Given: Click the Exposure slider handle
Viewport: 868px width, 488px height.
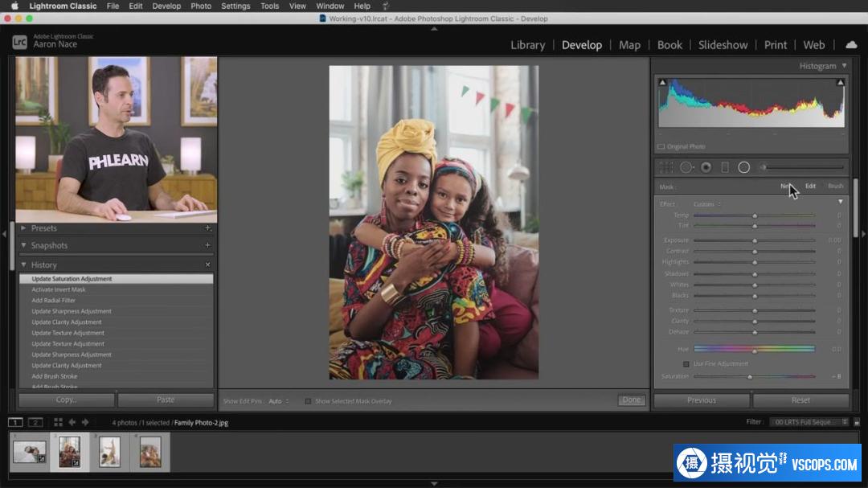Looking at the screenshot, I should click(755, 240).
